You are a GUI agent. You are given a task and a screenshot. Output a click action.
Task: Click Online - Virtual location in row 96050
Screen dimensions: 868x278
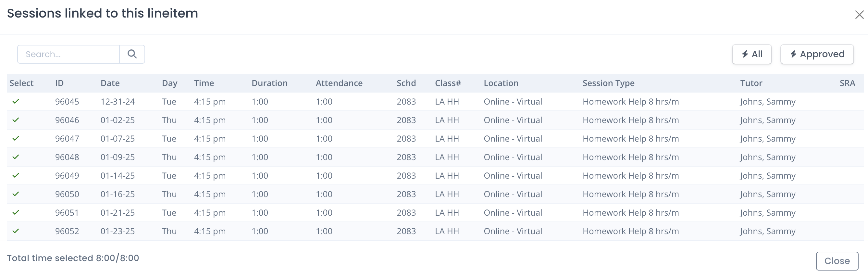(x=513, y=195)
